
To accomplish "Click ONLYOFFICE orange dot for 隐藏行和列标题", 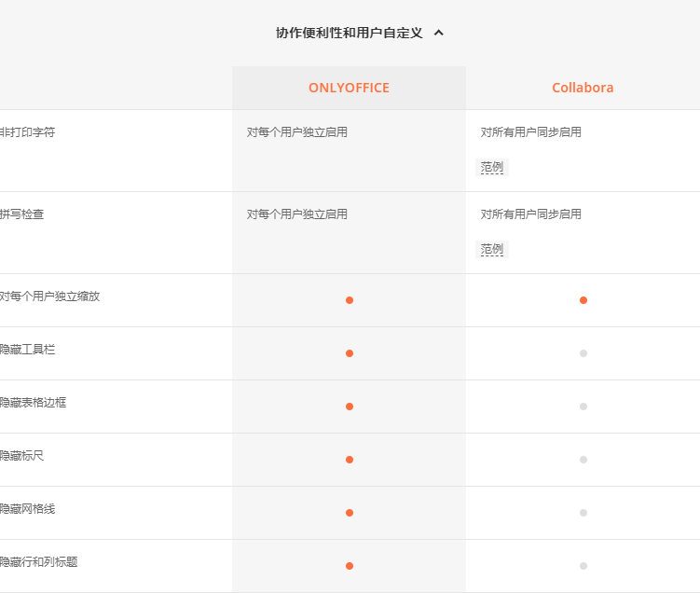I will [350, 566].
